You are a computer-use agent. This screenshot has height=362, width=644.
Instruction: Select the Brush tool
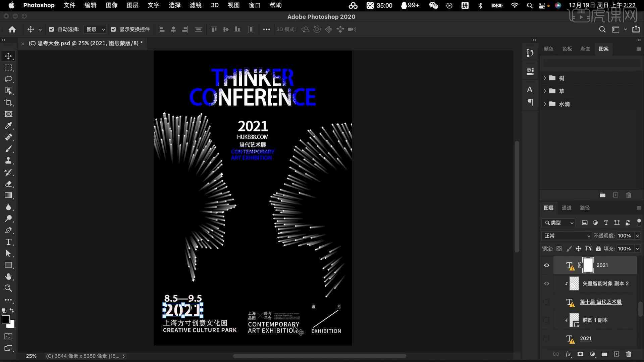[9, 149]
